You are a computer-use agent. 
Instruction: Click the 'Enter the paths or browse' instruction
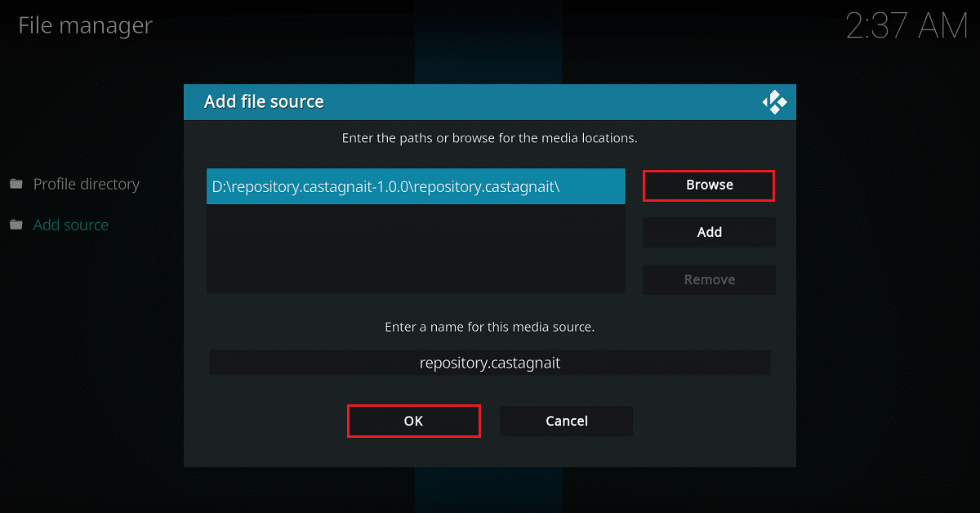[x=489, y=138]
